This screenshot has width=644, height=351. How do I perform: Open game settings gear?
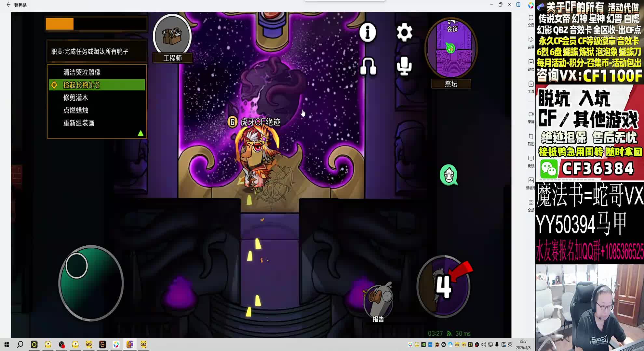pos(404,32)
